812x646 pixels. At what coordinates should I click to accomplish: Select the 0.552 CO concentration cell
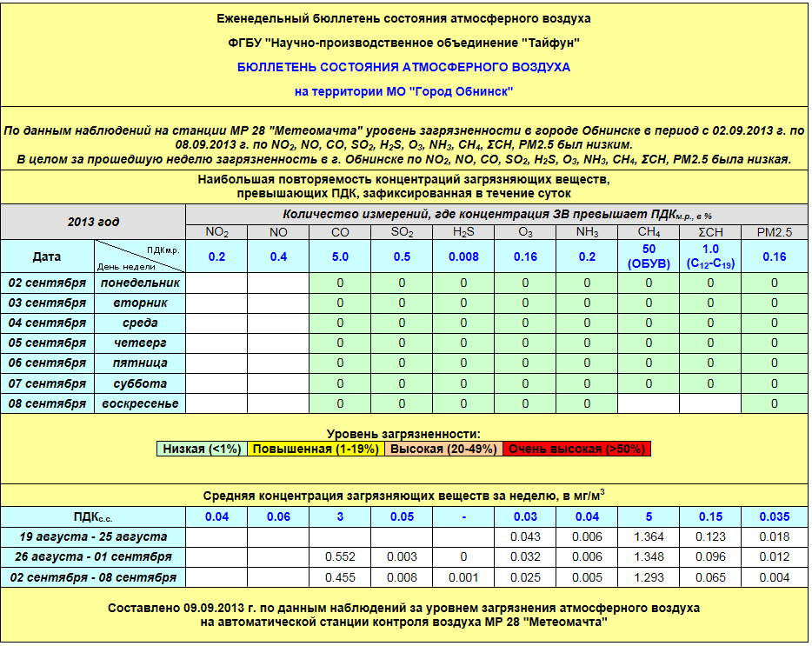(x=340, y=556)
